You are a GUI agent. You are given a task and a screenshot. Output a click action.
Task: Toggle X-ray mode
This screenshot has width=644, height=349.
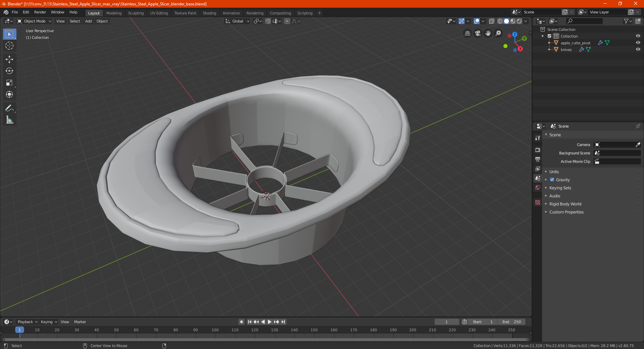tap(491, 21)
